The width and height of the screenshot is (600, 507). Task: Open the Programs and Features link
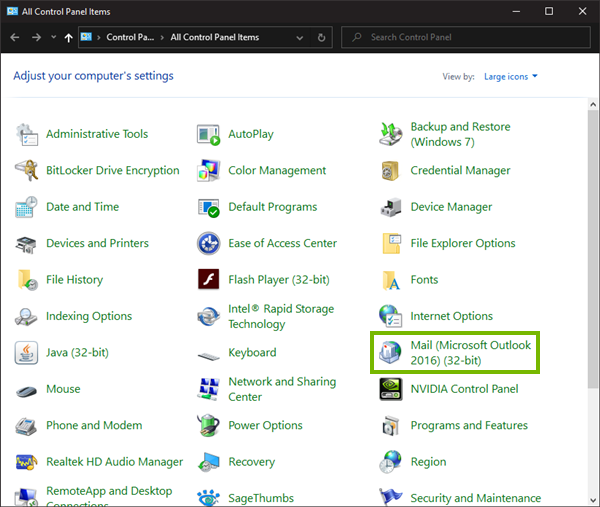click(469, 425)
